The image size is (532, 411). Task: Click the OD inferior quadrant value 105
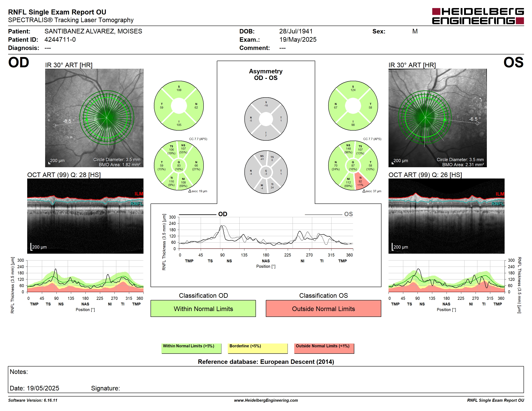pyautogui.click(x=179, y=125)
